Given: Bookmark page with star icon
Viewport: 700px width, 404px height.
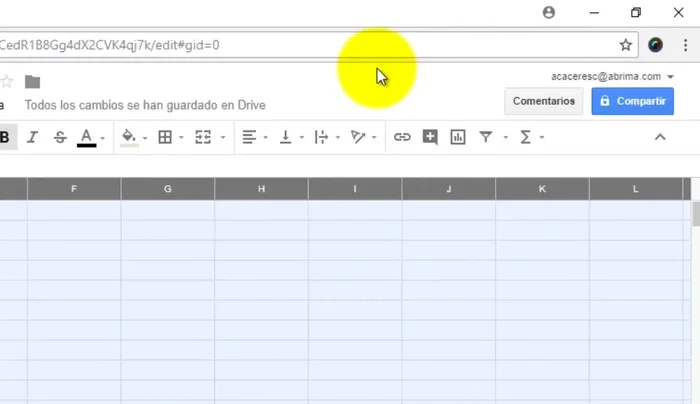Looking at the screenshot, I should tap(625, 45).
